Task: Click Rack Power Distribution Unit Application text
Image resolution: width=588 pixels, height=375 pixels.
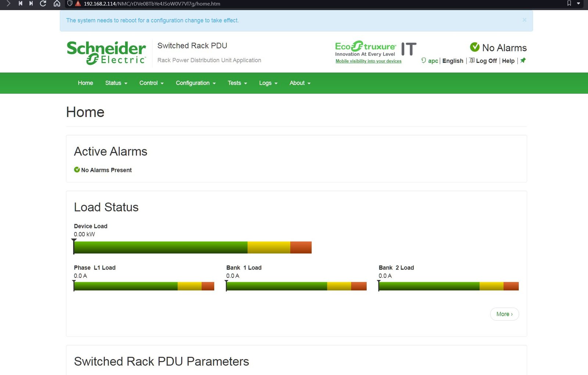Action: pos(209,60)
